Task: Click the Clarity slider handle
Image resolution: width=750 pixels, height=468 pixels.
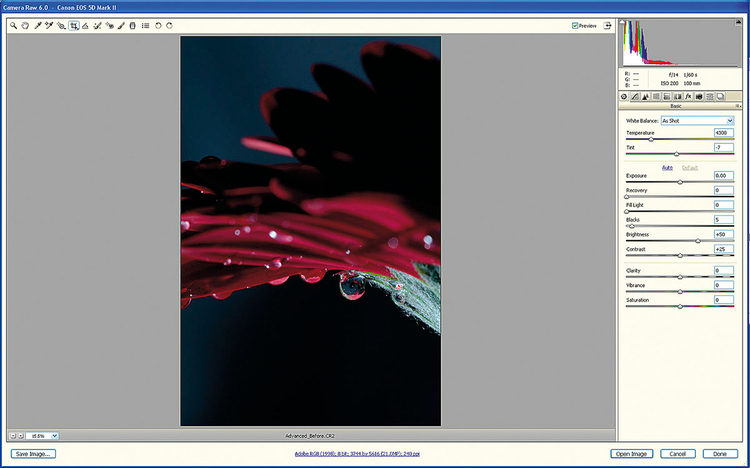Action: [680, 277]
